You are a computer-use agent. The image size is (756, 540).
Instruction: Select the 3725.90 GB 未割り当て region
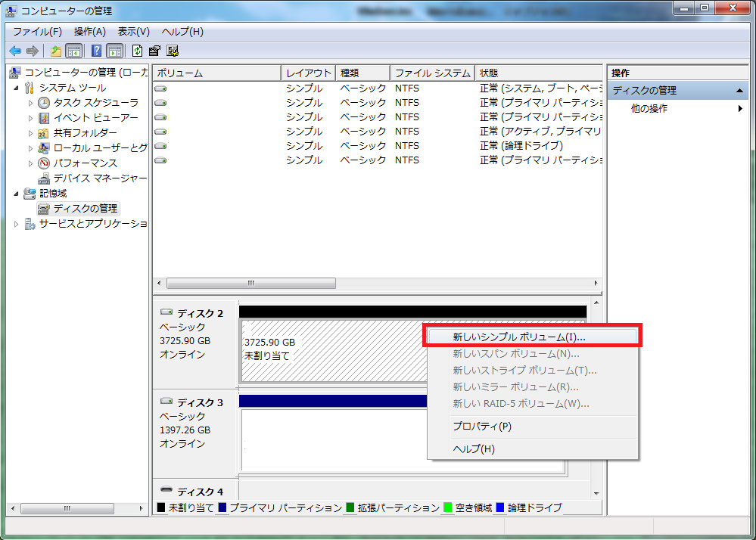pos(334,350)
